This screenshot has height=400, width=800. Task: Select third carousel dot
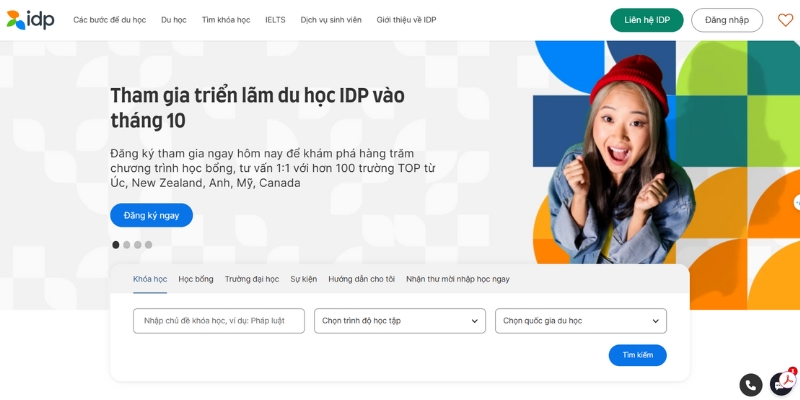[138, 245]
